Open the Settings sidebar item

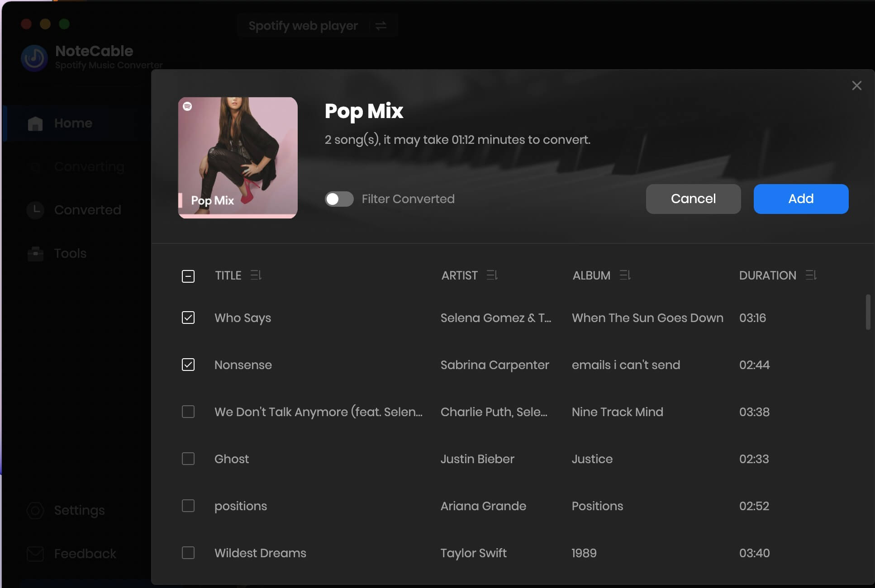pyautogui.click(x=77, y=510)
